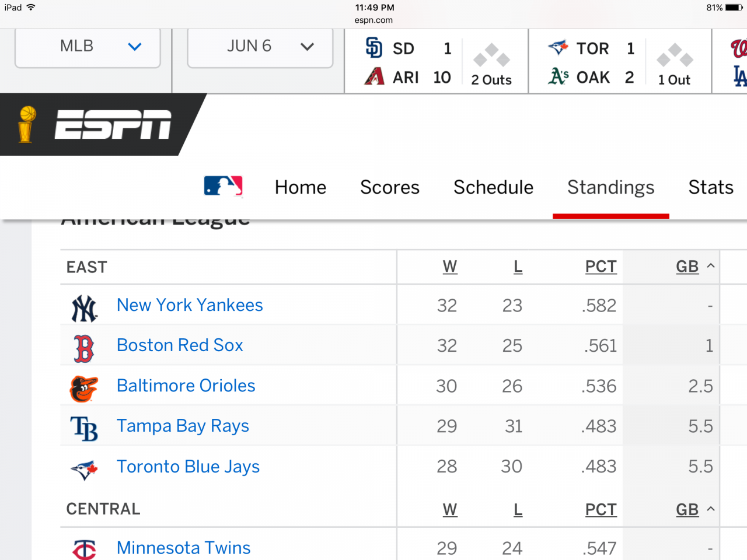The height and width of the screenshot is (560, 747).
Task: Click the MLB logo in navigation bar
Action: click(x=223, y=187)
